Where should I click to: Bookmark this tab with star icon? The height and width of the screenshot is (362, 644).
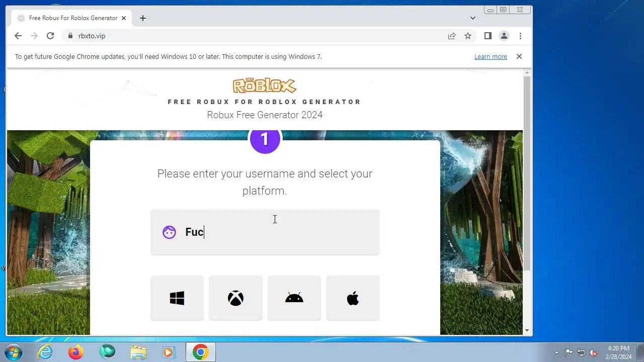[x=468, y=36]
